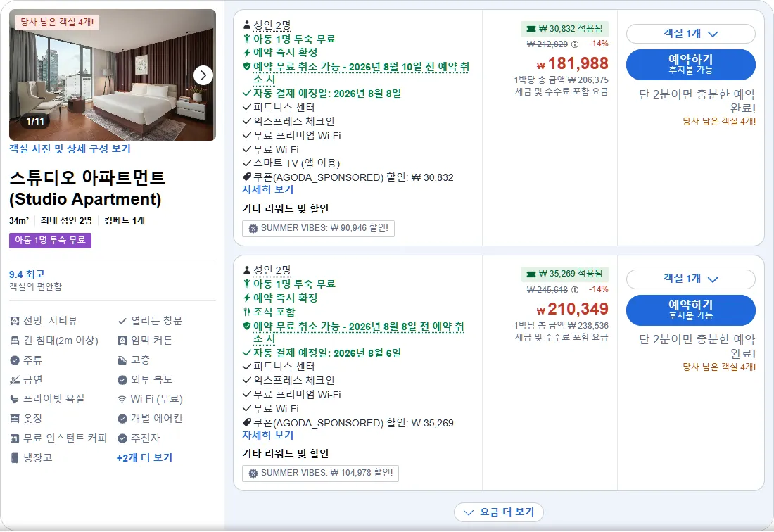Click info icon beside ₩245,618 strikethrough price
This screenshot has height=532, width=774.
[575, 290]
